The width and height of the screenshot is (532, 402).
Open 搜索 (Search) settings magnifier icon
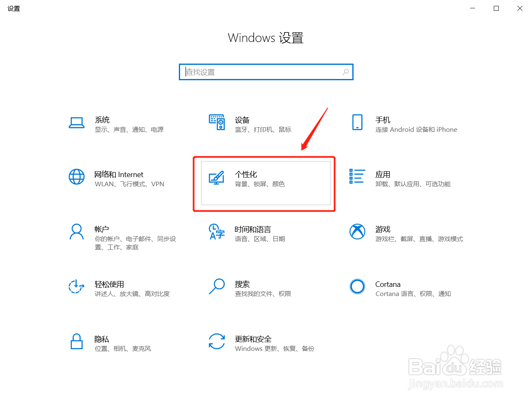217,287
